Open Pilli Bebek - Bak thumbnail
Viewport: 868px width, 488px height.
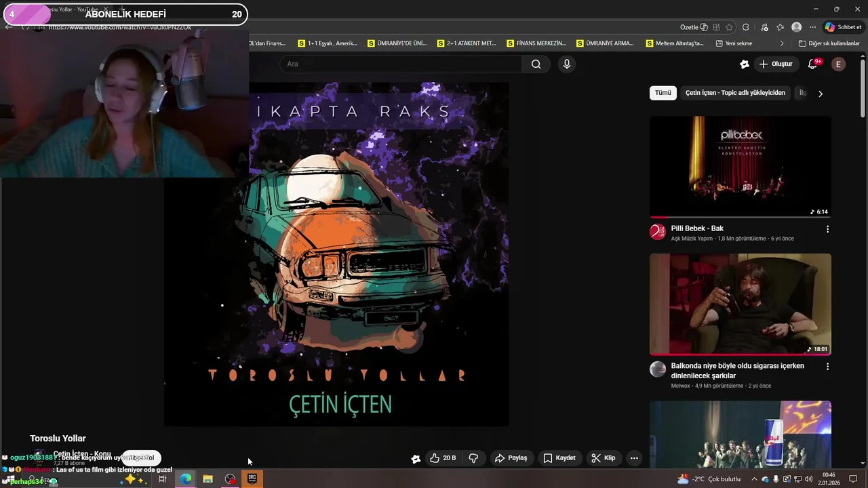tap(741, 167)
